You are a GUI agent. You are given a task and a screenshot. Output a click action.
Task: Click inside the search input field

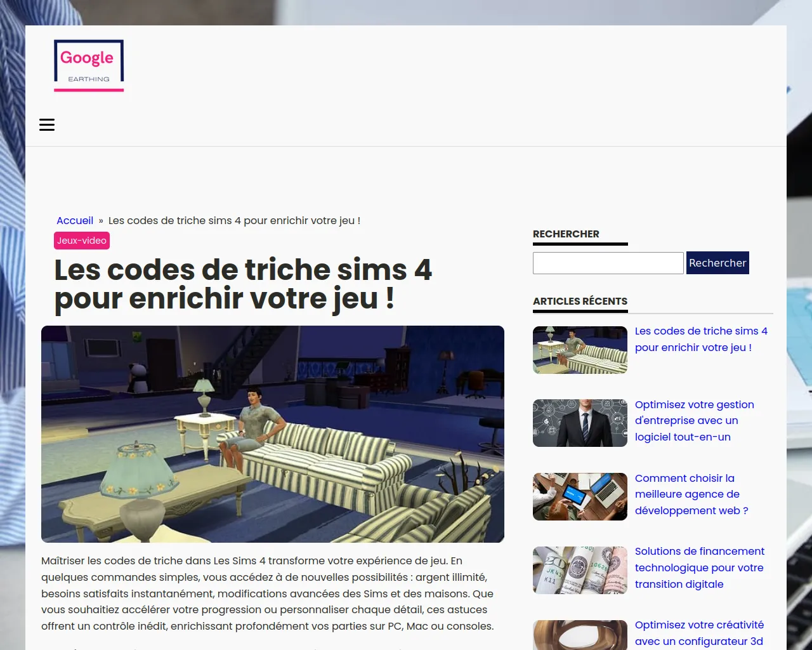[x=608, y=263]
